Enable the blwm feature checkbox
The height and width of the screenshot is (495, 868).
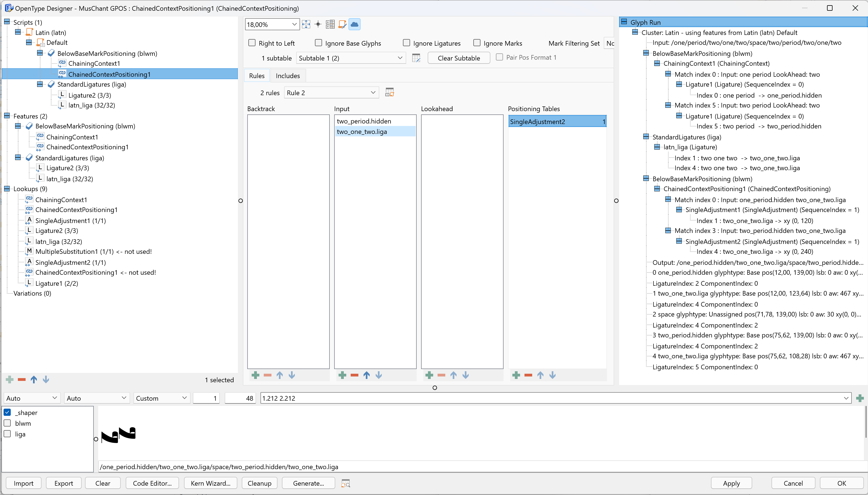coord(7,423)
